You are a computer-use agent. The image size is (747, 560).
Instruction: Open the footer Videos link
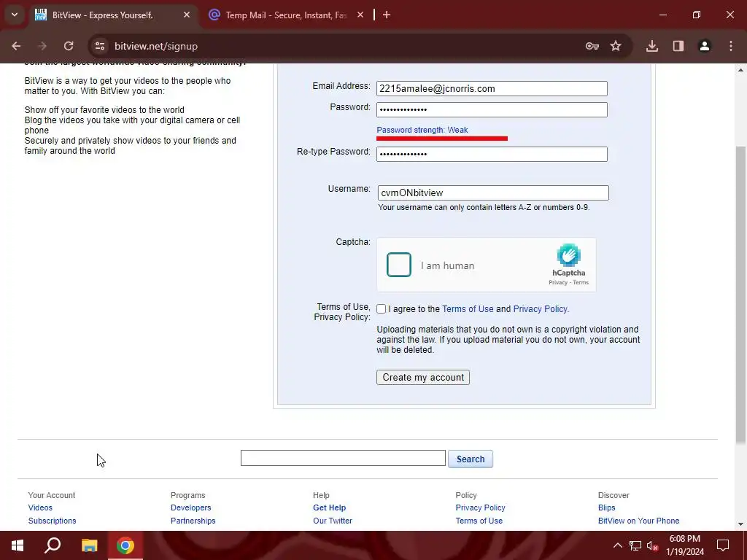(x=40, y=507)
